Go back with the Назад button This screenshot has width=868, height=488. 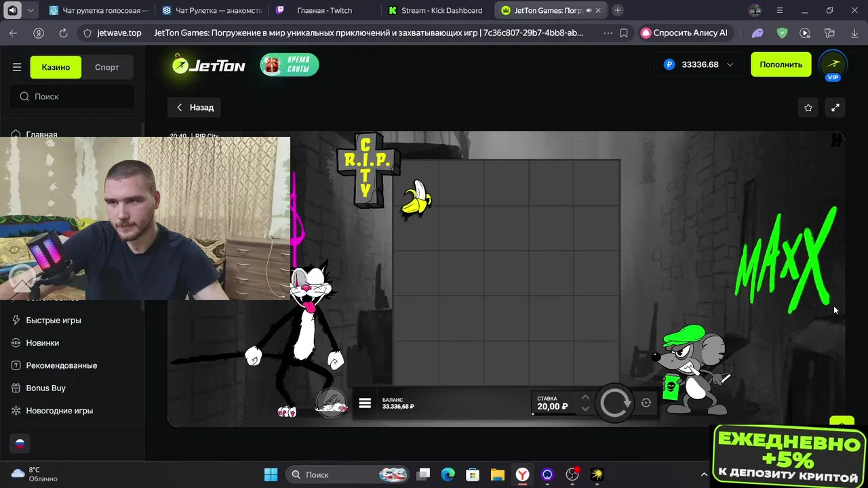click(x=195, y=107)
